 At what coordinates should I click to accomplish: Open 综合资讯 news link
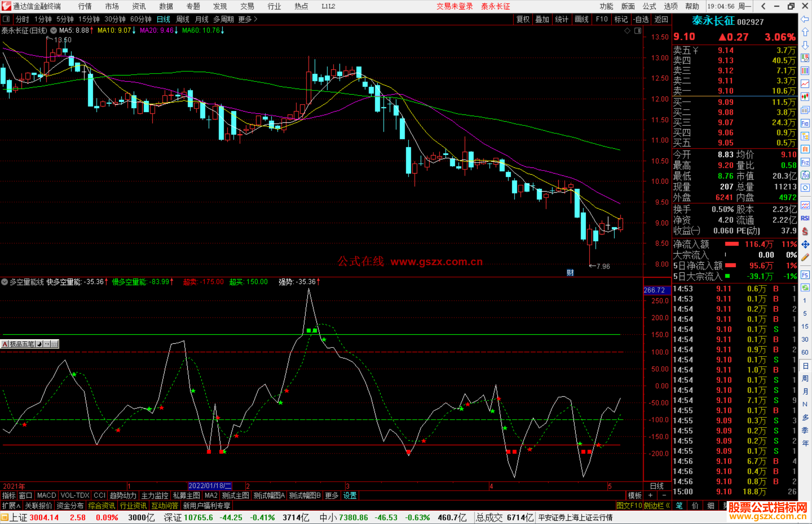[102, 506]
